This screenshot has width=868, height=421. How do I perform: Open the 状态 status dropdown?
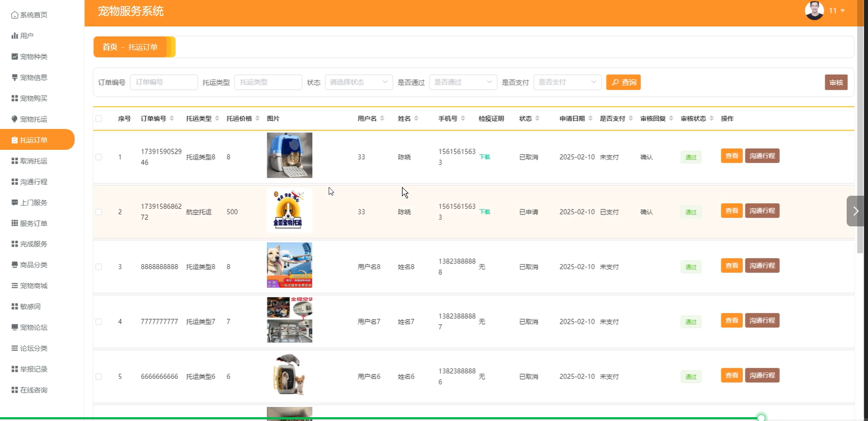359,82
